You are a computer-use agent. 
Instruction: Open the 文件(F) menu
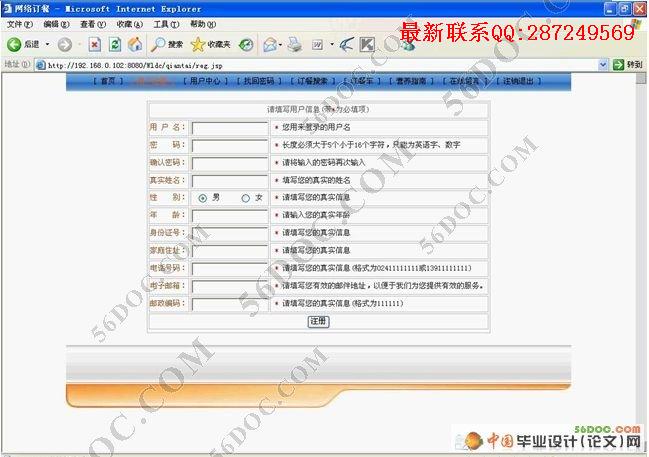pyautogui.click(x=19, y=24)
